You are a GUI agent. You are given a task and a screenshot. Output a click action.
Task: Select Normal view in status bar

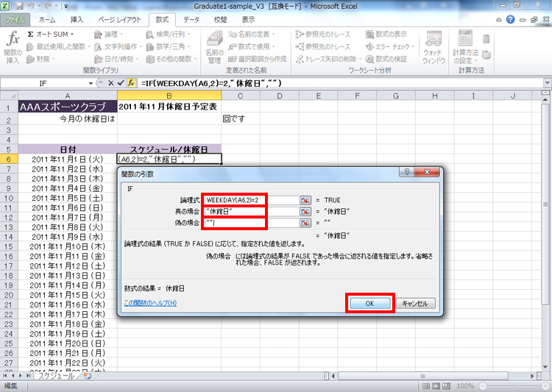pos(426,386)
